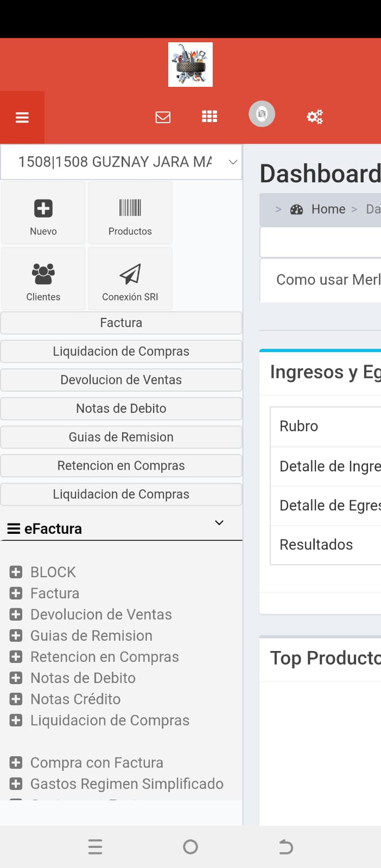
Task: Tap the company logo thumbnail
Action: coord(190,65)
